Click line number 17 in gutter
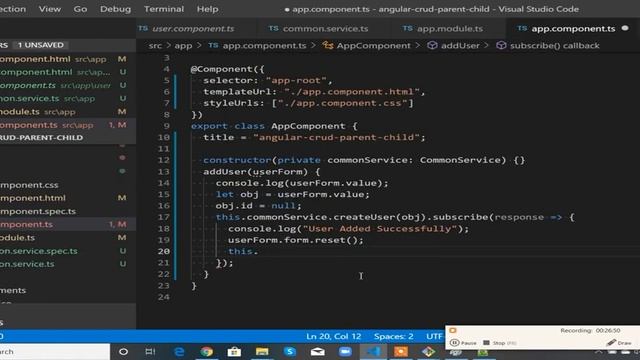The width and height of the screenshot is (640, 360). 163,217
